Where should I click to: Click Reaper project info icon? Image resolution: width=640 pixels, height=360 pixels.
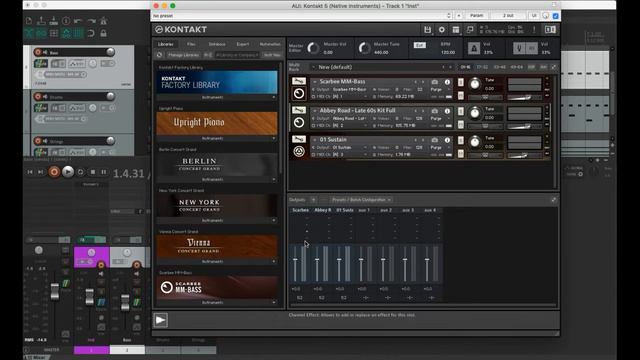(x=66, y=20)
